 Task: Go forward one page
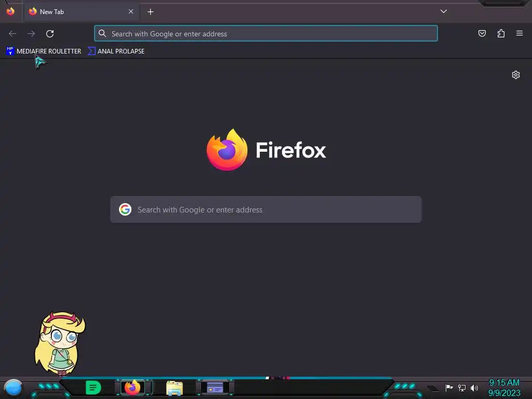[31, 34]
